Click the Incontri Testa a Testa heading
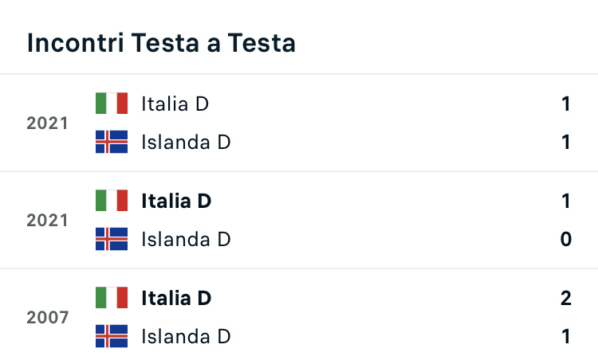This screenshot has width=598, height=364. point(161,43)
